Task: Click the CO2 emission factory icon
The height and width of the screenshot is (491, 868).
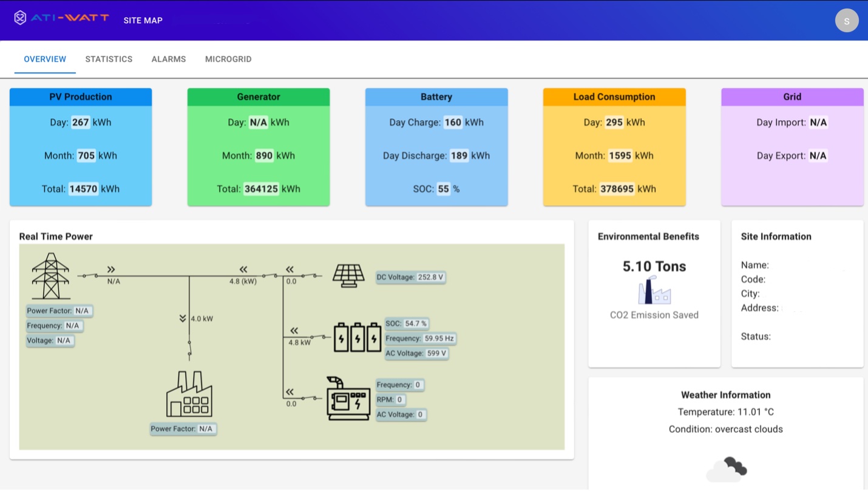Action: [654, 290]
